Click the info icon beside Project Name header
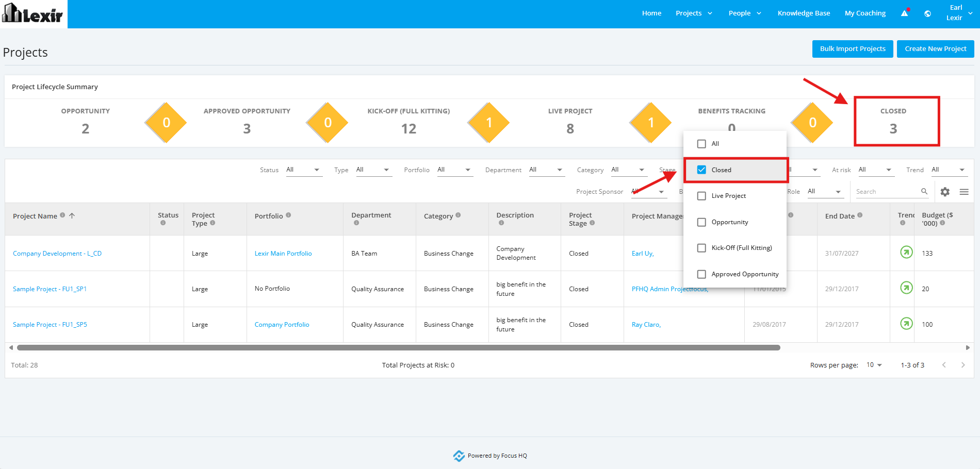The width and height of the screenshot is (980, 469). [62, 215]
